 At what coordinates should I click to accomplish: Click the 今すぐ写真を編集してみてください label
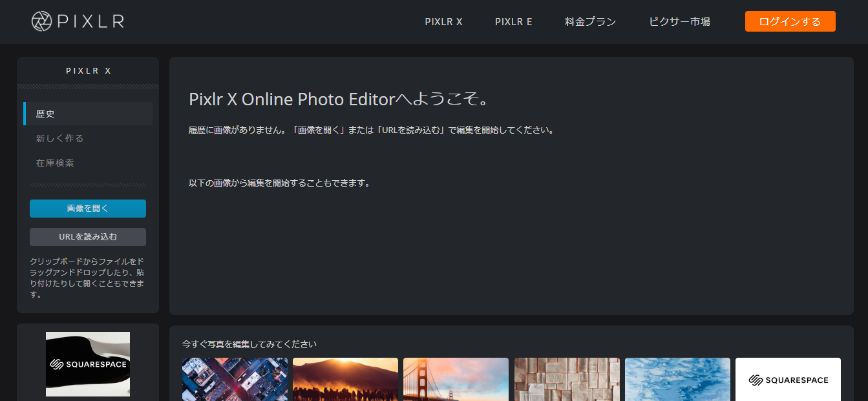tap(249, 344)
